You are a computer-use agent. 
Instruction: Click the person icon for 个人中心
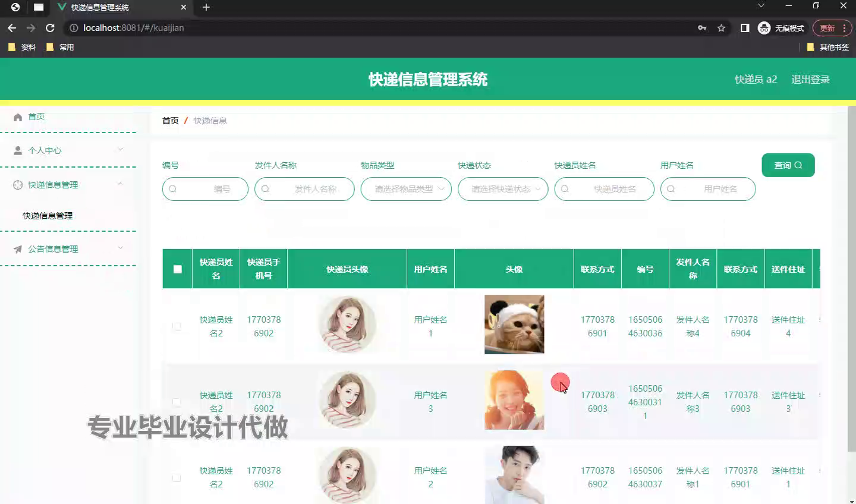point(18,150)
